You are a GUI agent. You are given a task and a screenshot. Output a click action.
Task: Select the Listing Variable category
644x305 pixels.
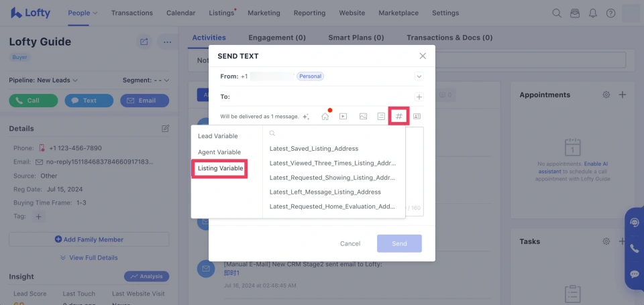(x=221, y=168)
